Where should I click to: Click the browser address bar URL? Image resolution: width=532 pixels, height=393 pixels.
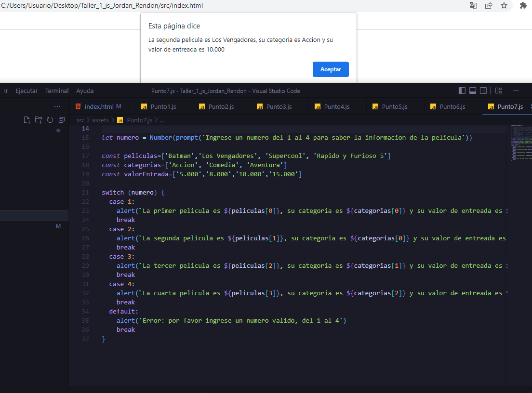coord(102,5)
